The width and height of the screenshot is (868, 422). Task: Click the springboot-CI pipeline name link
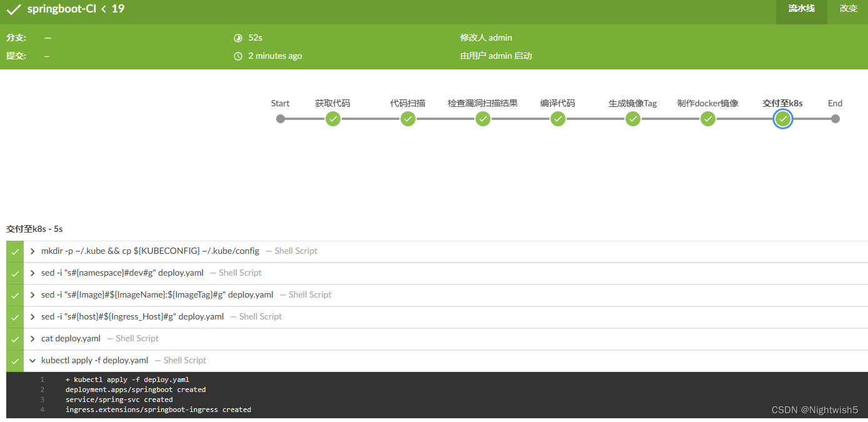62,9
